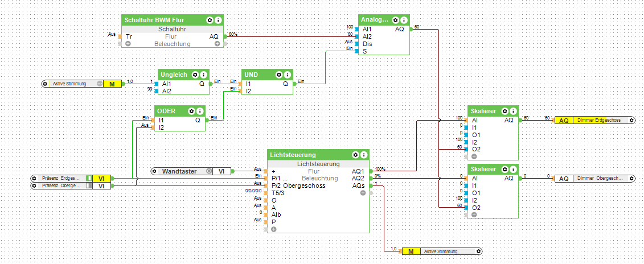Click the Lichtsteuerung block info icon
The width and height of the screenshot is (644, 264).
(364, 155)
